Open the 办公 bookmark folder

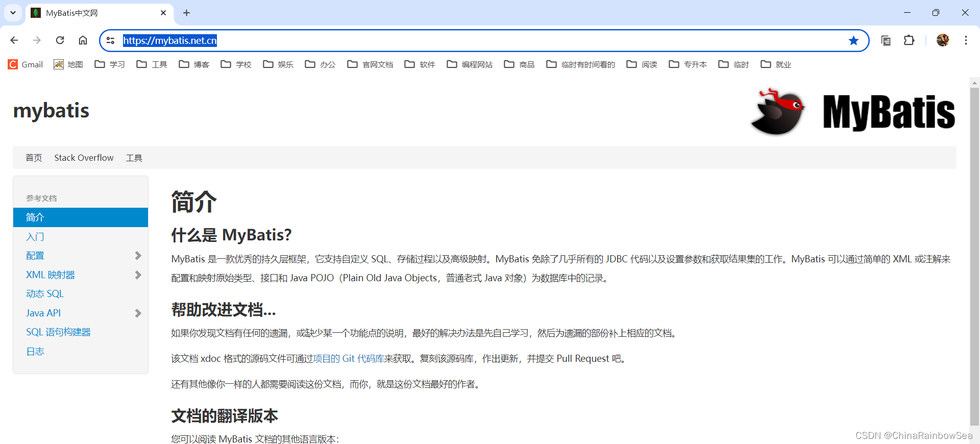pos(321,64)
